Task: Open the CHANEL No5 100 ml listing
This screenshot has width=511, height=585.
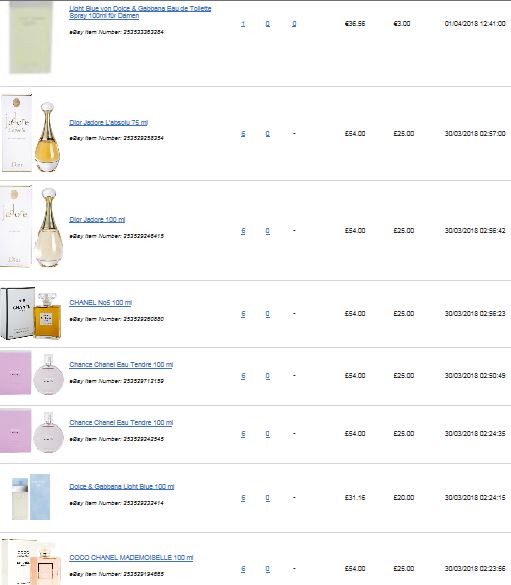Action: point(100,303)
